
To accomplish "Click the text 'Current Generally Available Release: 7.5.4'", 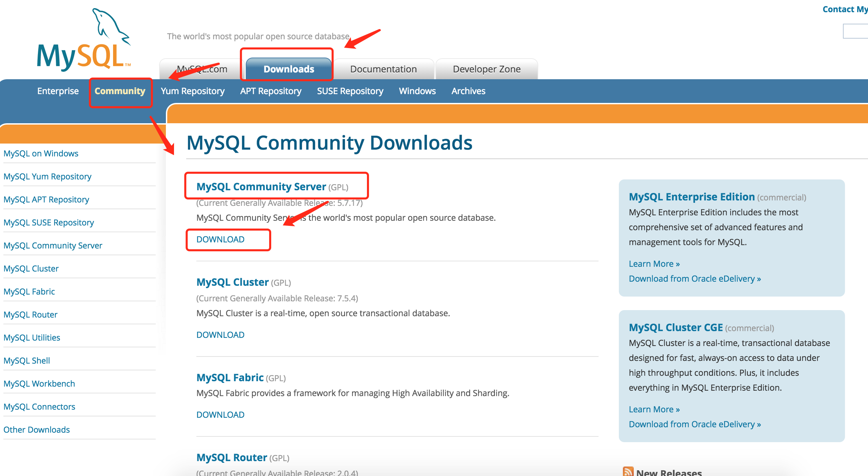I will point(277,298).
